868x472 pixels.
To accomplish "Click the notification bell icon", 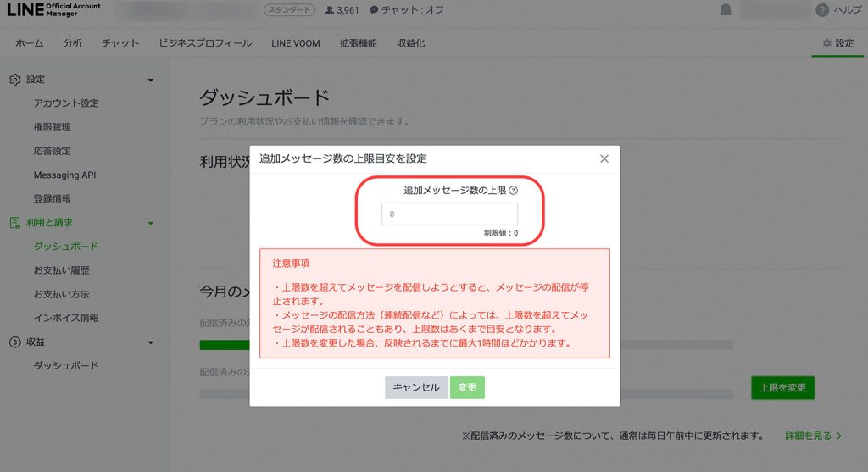I will (x=726, y=10).
